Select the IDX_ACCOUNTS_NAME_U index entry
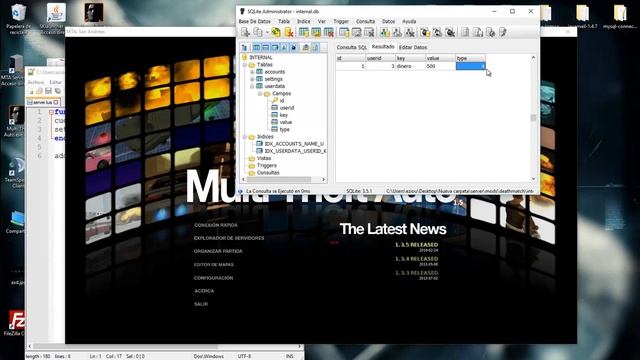The image size is (640, 360). click(294, 144)
